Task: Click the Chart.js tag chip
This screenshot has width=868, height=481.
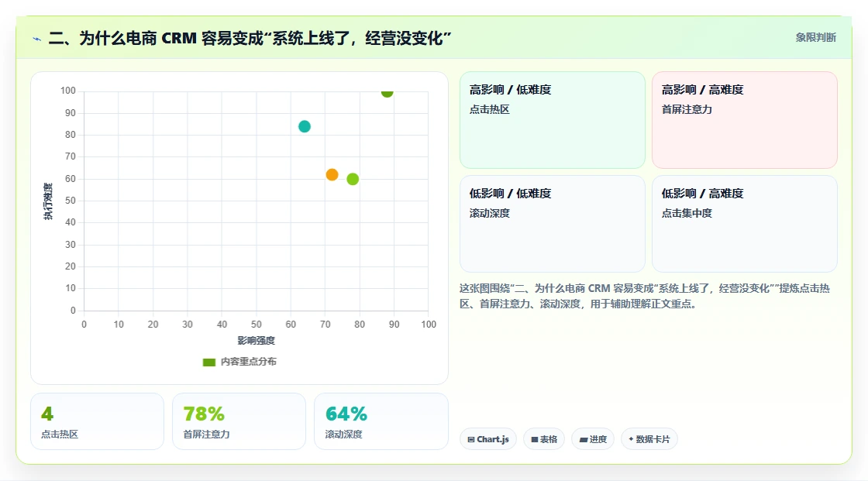Action: tap(488, 439)
